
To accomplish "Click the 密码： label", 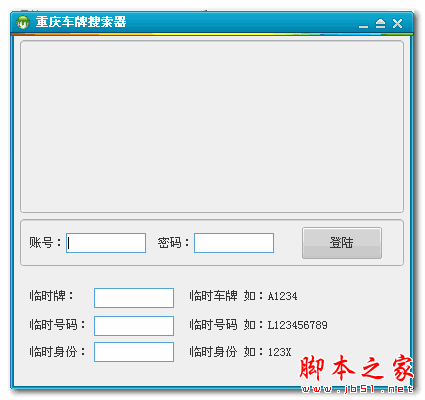I will point(173,243).
